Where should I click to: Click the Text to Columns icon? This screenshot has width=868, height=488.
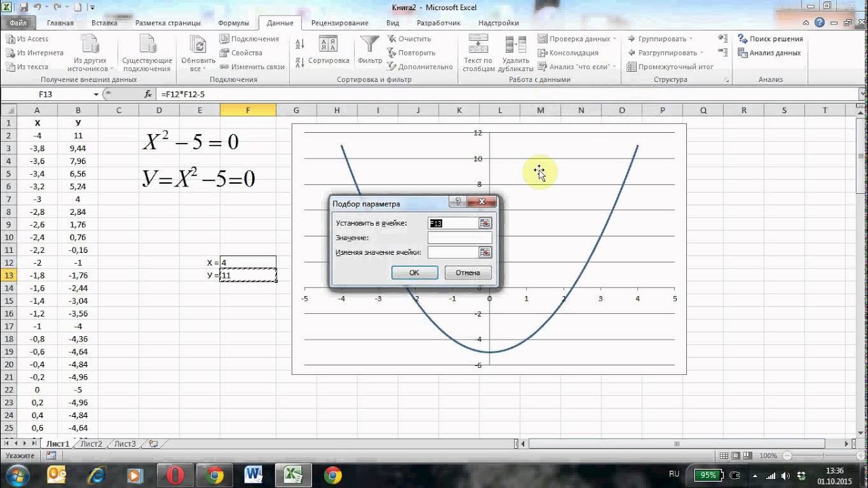point(478,45)
